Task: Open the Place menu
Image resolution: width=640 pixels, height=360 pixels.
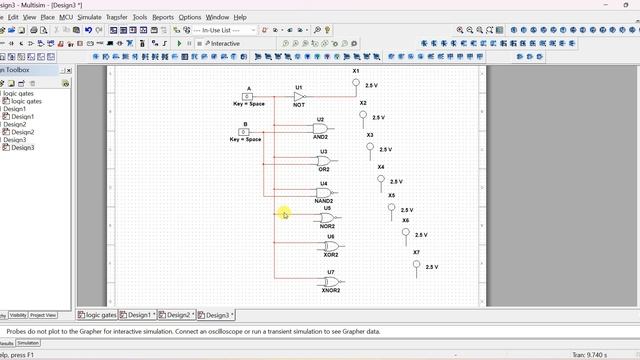Action: [48, 17]
